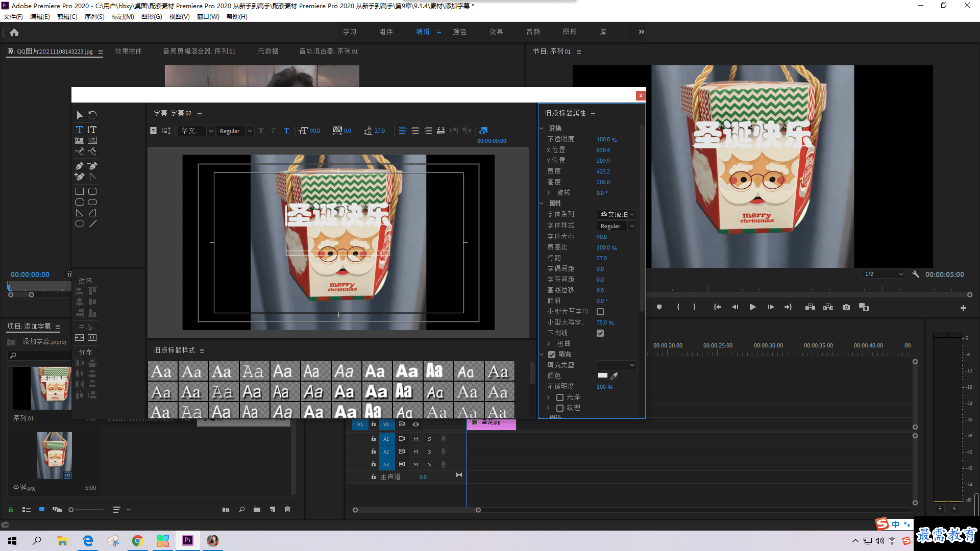Select the Rotation tool

(x=92, y=115)
